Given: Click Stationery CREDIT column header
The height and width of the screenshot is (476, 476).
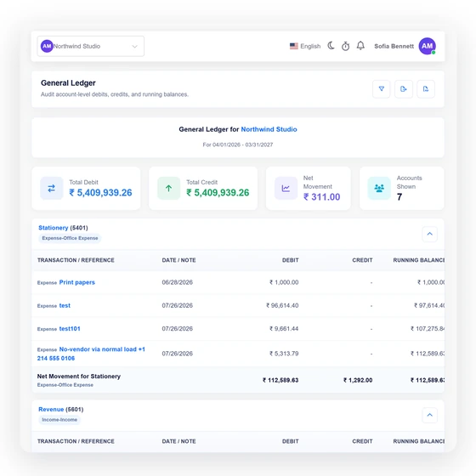Looking at the screenshot, I should click(x=362, y=260).
